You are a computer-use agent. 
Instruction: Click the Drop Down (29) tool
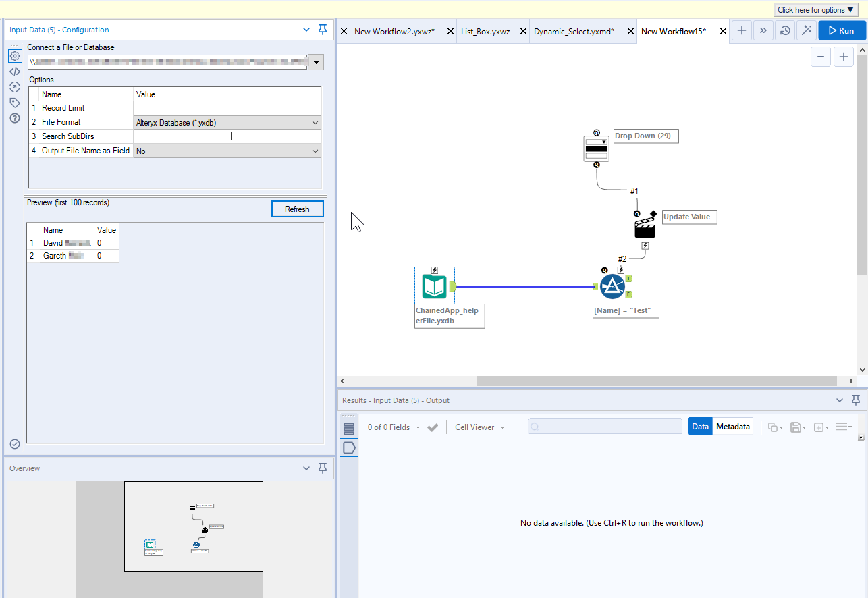click(596, 148)
